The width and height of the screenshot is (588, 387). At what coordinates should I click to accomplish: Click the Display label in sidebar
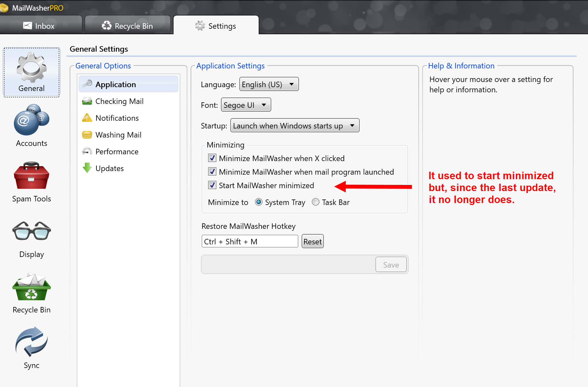click(32, 254)
